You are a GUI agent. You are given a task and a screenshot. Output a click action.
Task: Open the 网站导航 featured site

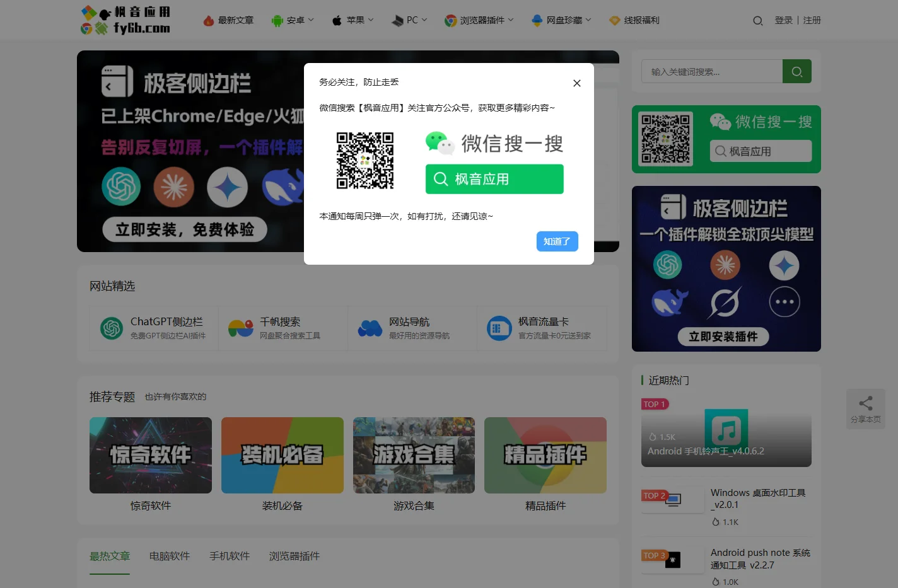412,328
